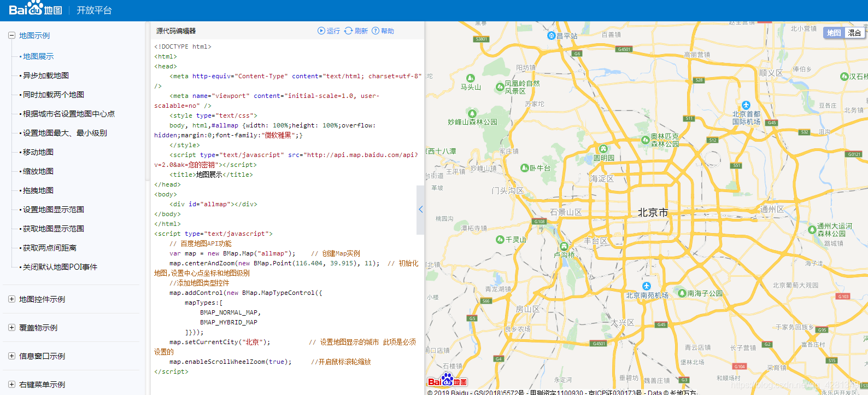This screenshot has height=395, width=868.
Task: Open the 移动地图 example
Action: pos(38,152)
